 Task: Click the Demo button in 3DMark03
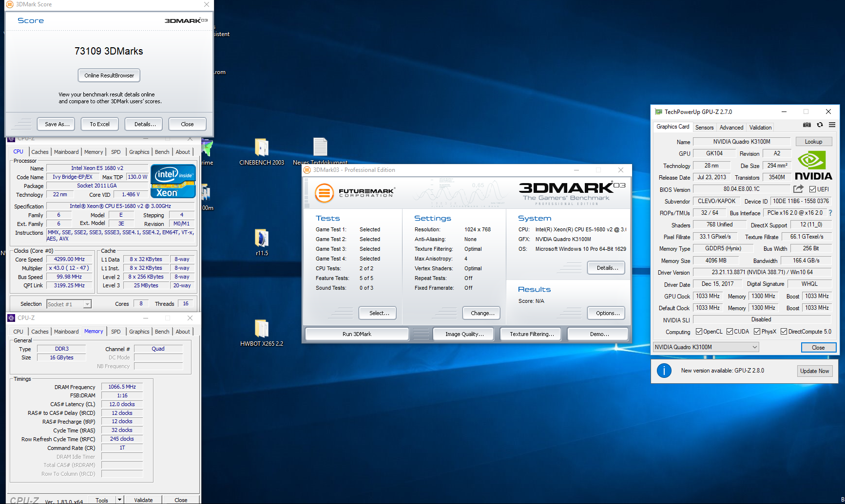(599, 334)
